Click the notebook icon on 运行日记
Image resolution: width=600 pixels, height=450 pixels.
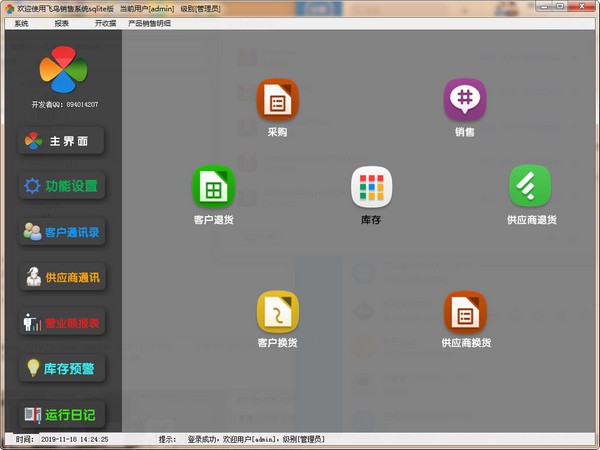(x=33, y=415)
